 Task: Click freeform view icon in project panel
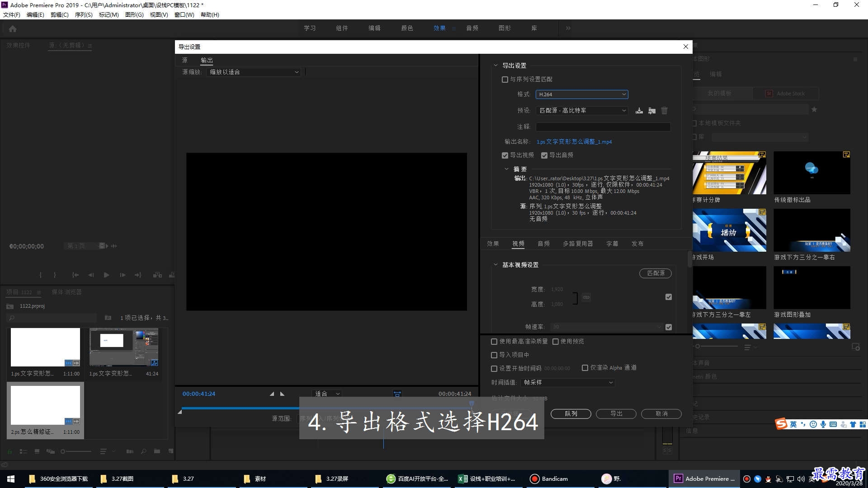pyautogui.click(x=51, y=451)
